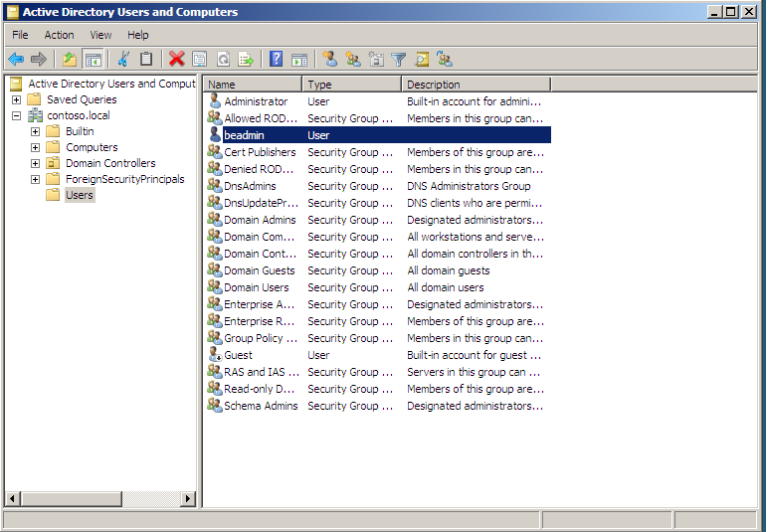Open Properties via toolbar sheet icon
Image resolution: width=766 pixels, height=532 pixels.
[x=199, y=60]
